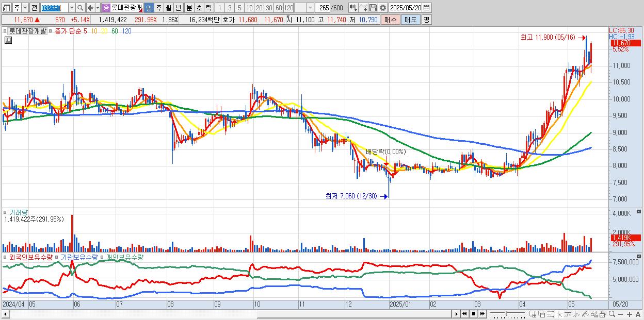Click the play button in bottom playback bar

[457, 314]
